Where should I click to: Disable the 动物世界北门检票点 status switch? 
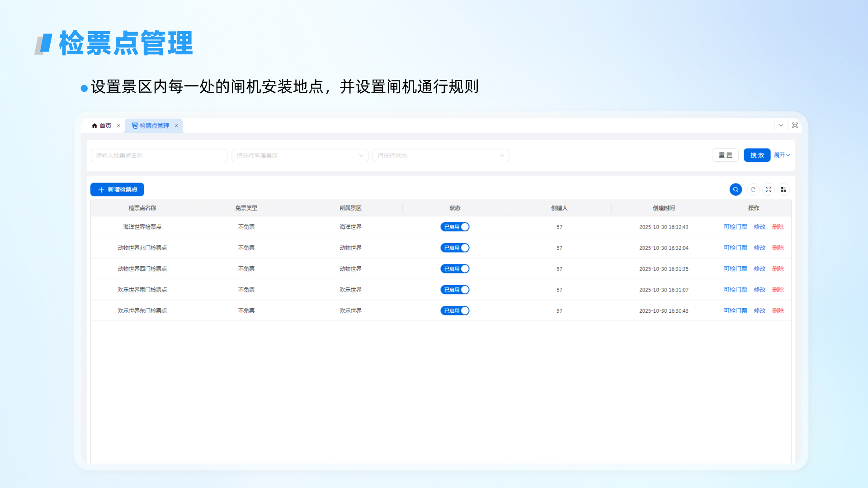click(455, 248)
